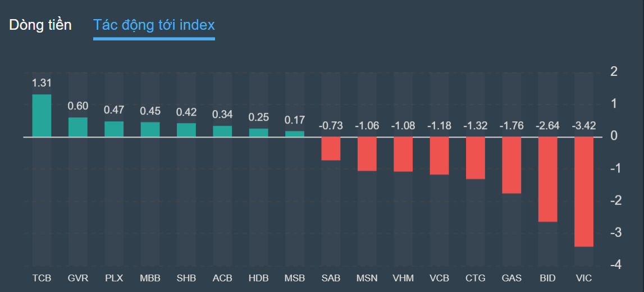Select the red VHM bar
Image resolution: width=644 pixels, height=292 pixels.
[x=403, y=154]
